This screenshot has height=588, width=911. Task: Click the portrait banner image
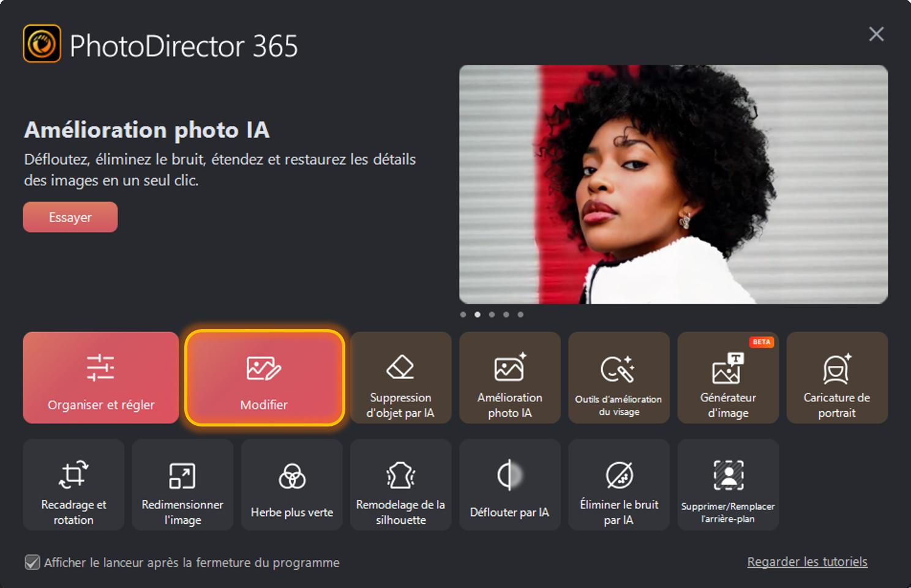[673, 184]
